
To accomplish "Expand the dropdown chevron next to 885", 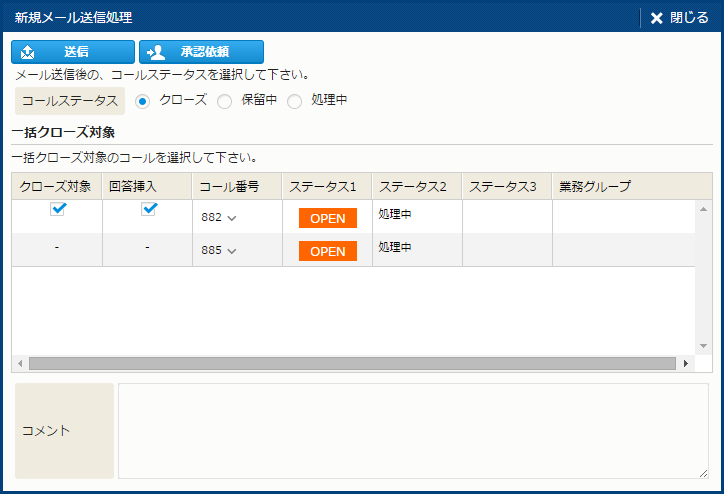I will (232, 251).
